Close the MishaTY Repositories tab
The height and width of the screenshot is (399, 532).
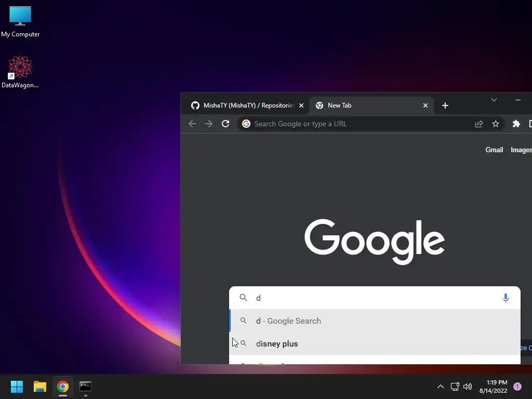coord(301,105)
